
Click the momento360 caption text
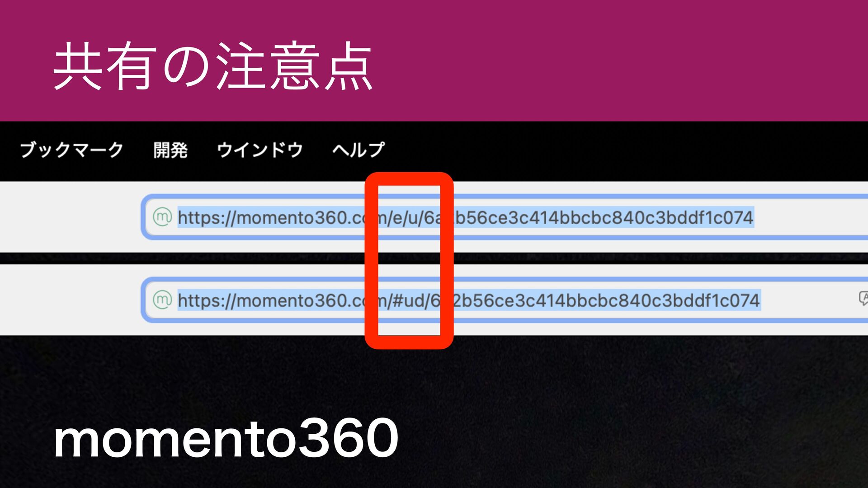[226, 437]
